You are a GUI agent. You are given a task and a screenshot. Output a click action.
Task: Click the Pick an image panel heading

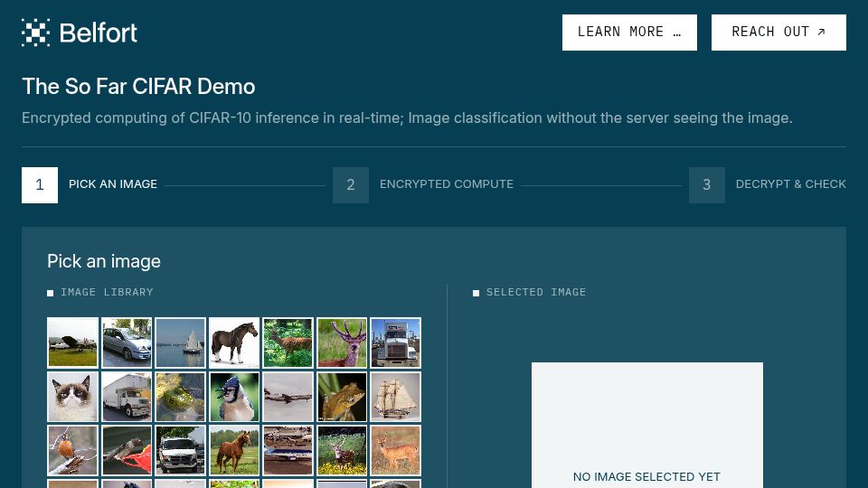[103, 261]
